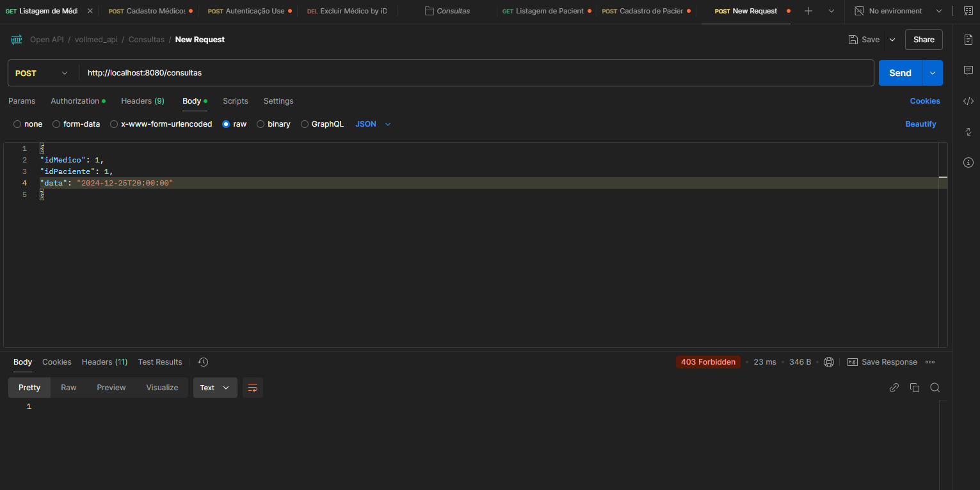Select the GraphQL radio button
This screenshot has width=980, height=490.
coord(305,124)
